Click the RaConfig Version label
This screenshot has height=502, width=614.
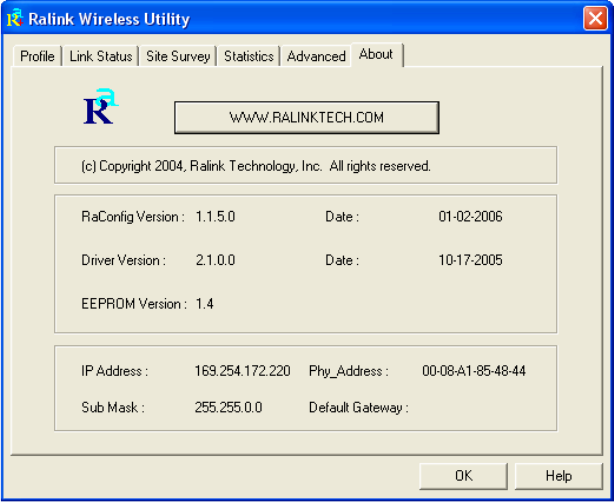133,217
